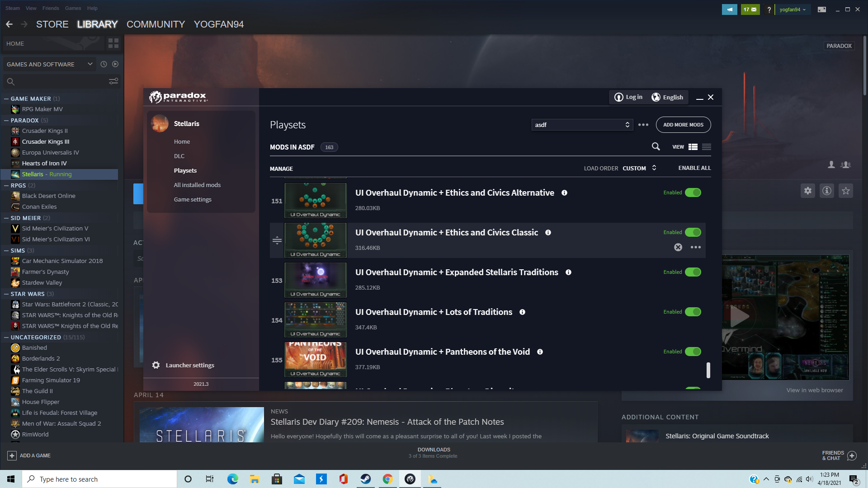Open Steam taskbar icon
The height and width of the screenshot is (488, 868).
click(365, 479)
